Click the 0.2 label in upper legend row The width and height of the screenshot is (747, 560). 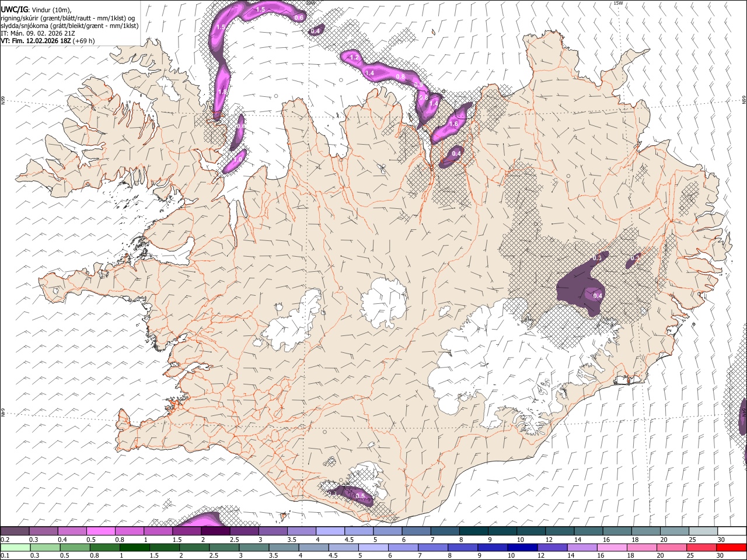tap(5, 540)
